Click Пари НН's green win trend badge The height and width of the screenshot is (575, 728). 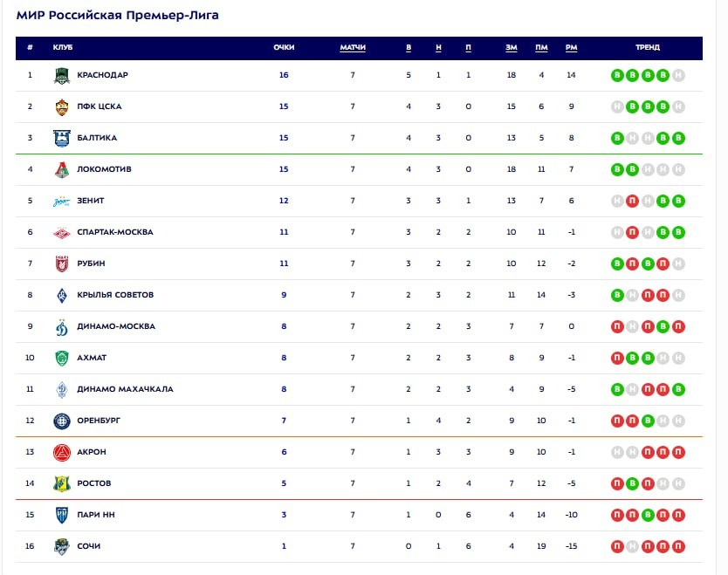648,515
